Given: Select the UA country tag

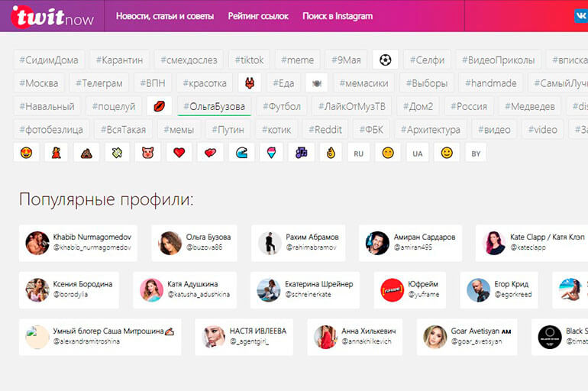Looking at the screenshot, I should click(418, 153).
